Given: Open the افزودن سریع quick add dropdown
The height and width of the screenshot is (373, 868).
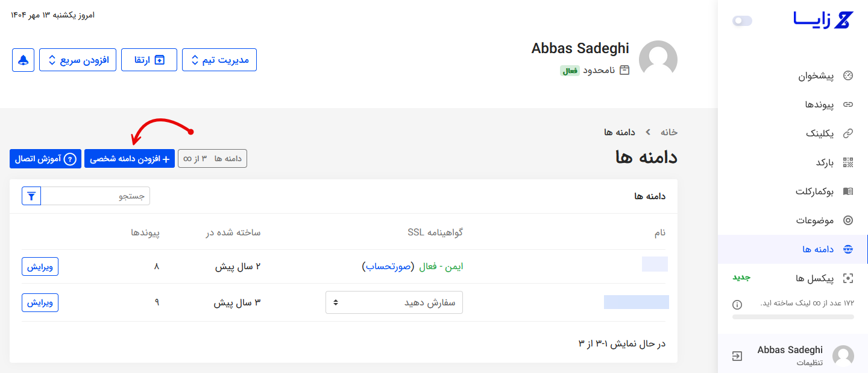Looking at the screenshot, I should pyautogui.click(x=78, y=60).
